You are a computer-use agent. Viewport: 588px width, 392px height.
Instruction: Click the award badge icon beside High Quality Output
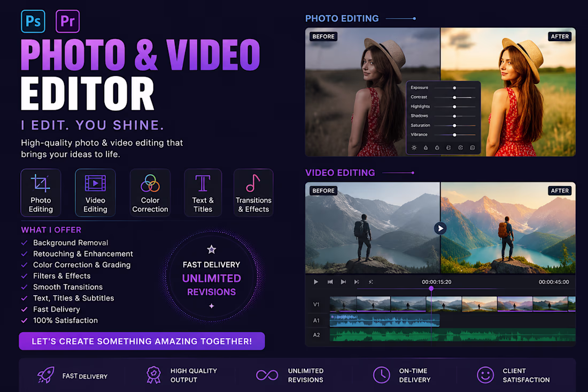point(153,375)
